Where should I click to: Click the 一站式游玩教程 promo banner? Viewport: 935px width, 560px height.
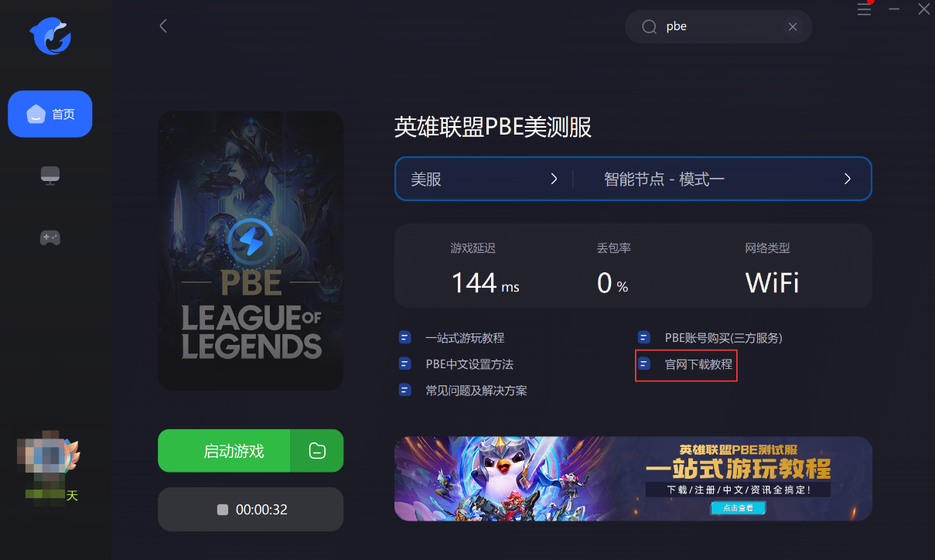pyautogui.click(x=633, y=479)
